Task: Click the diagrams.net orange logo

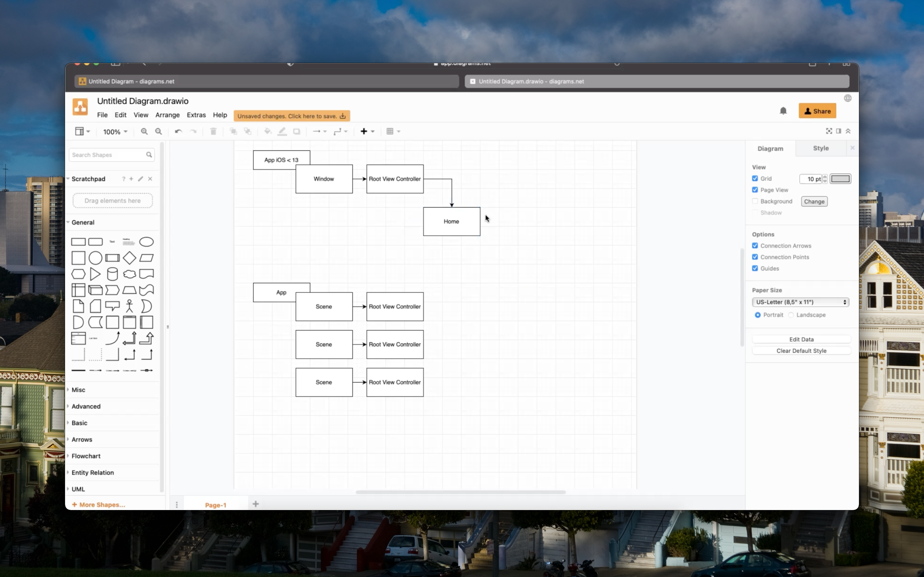Action: (80, 106)
